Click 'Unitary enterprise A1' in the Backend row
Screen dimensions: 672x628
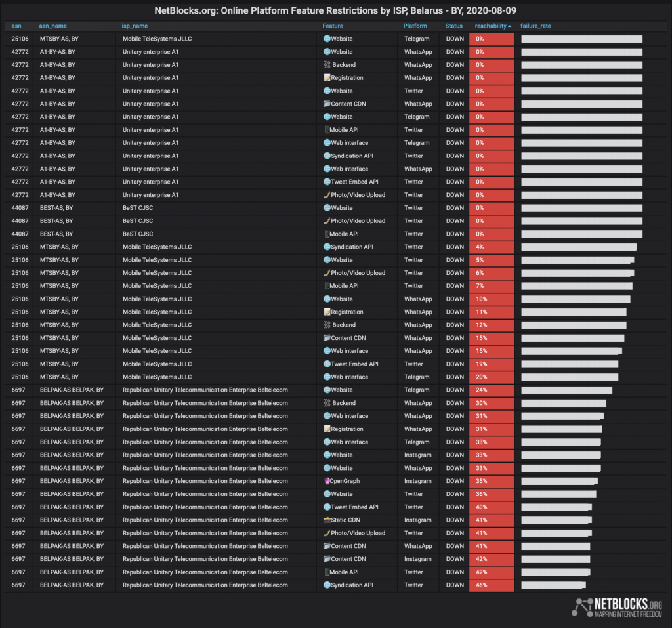[x=150, y=65]
